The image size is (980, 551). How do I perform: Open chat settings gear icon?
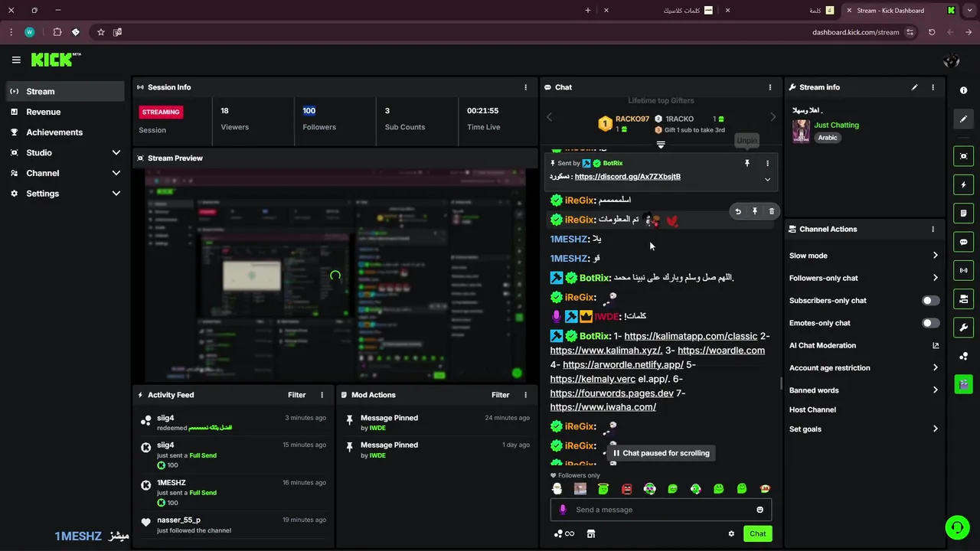pyautogui.click(x=731, y=533)
